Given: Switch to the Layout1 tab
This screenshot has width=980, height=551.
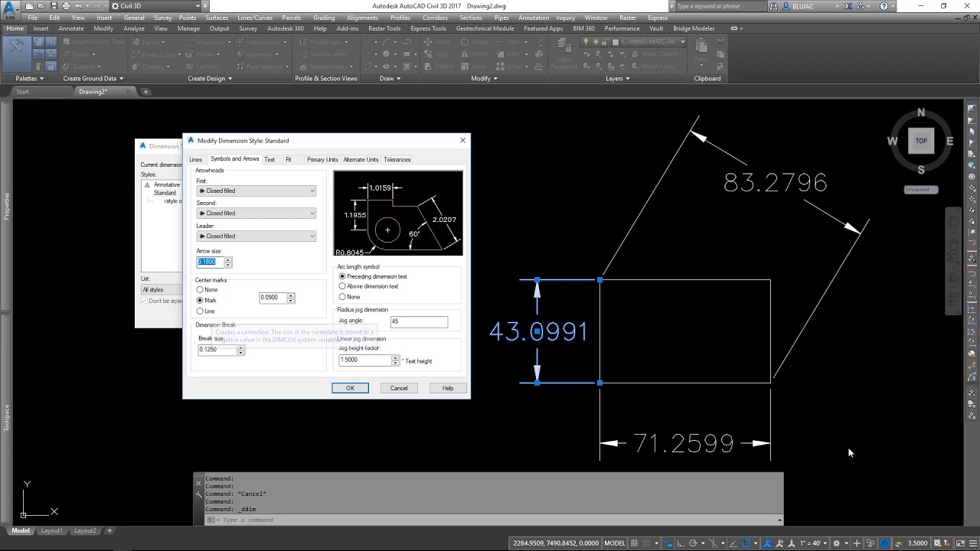Looking at the screenshot, I should pos(52,530).
